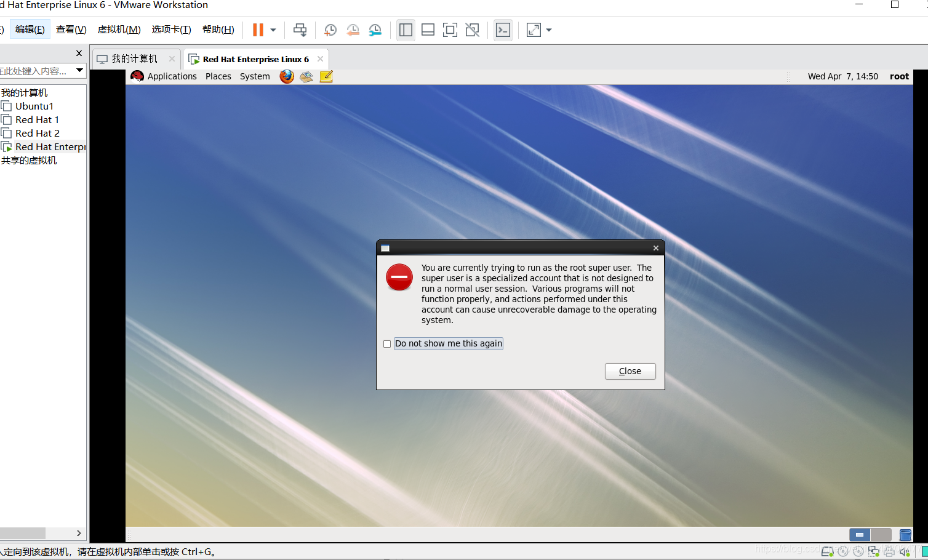Revert the virtual machine to snapshot
Viewport: 928px width, 560px height.
[353, 30]
